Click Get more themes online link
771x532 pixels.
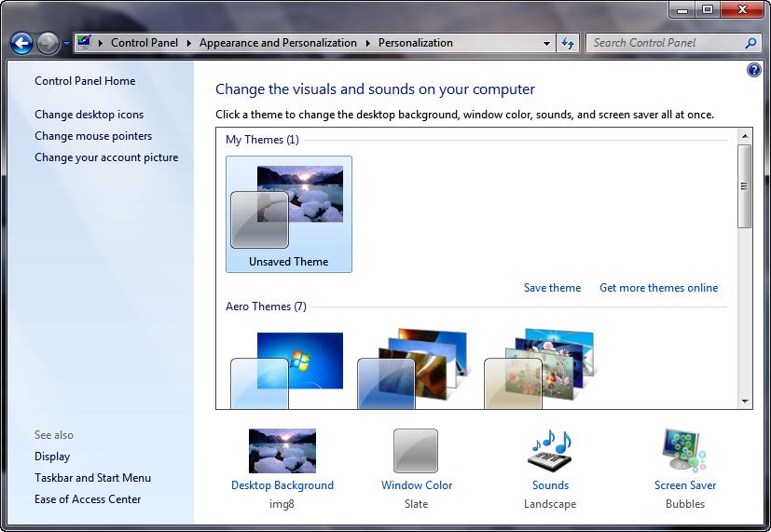click(x=658, y=288)
